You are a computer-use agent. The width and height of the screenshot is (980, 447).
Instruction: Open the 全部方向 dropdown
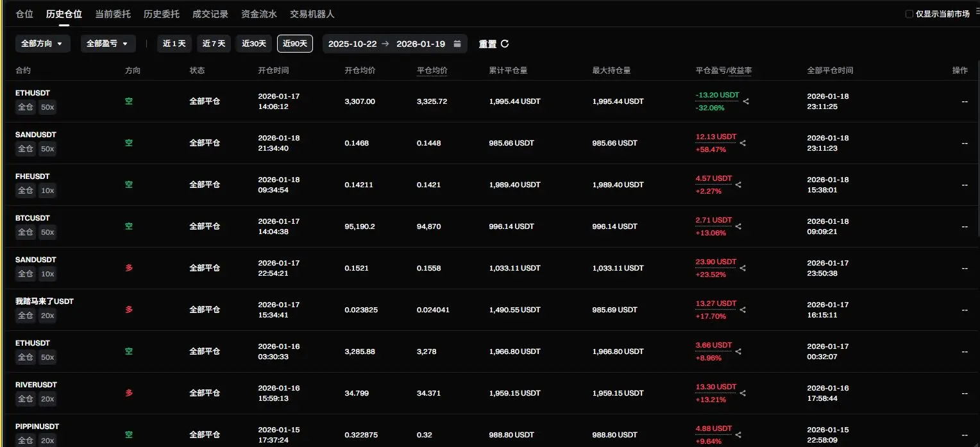click(43, 44)
